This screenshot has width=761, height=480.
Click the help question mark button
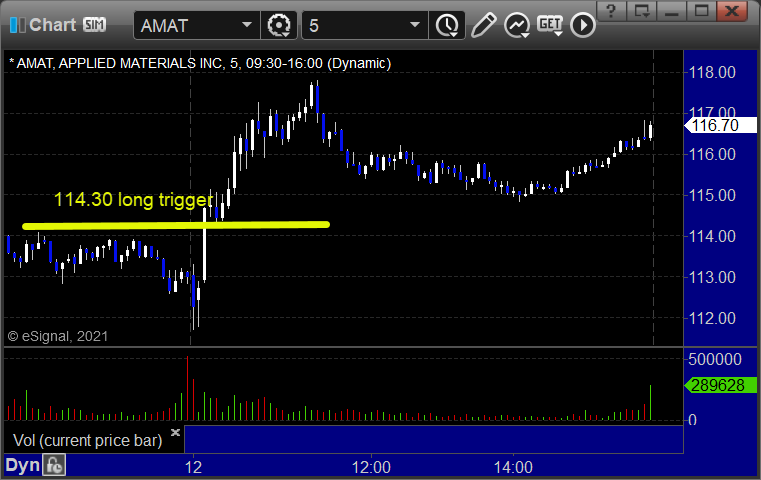click(611, 11)
